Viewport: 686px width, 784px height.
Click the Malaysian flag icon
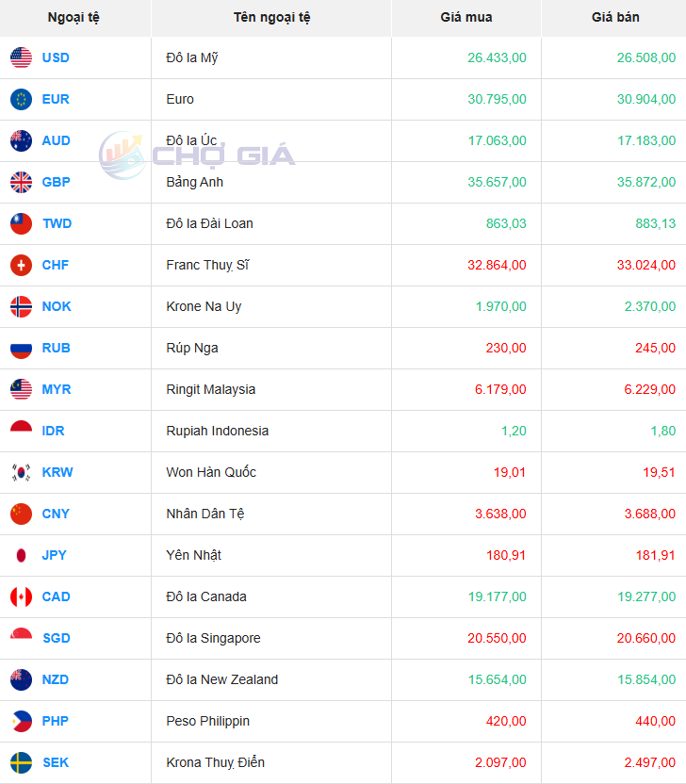pos(21,389)
